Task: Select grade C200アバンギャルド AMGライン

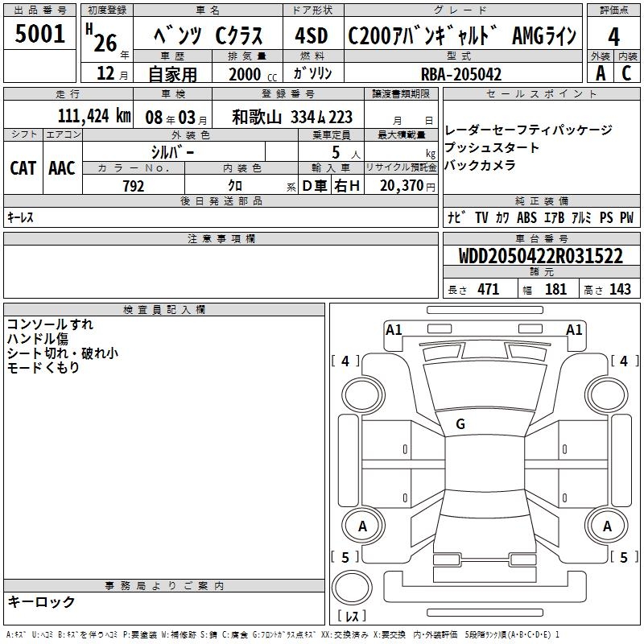Action: tap(462, 35)
